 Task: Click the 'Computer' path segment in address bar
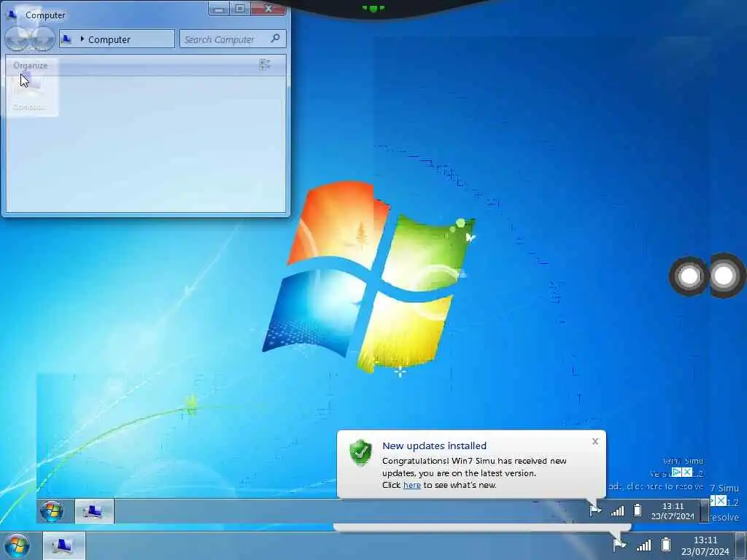(109, 39)
